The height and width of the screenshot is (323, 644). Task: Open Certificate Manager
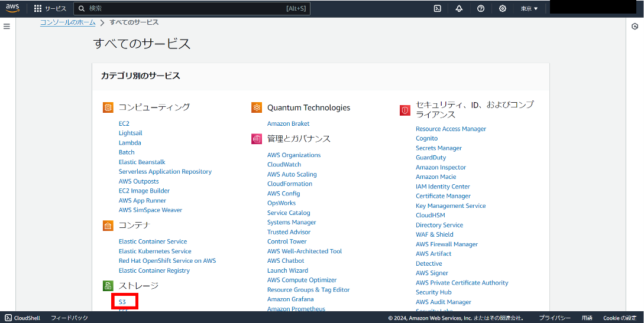pos(443,196)
